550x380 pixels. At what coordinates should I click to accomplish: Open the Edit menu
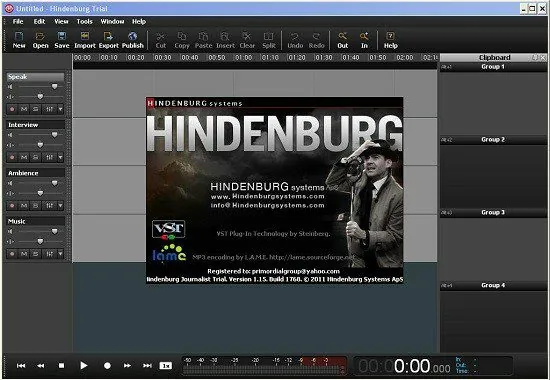39,21
